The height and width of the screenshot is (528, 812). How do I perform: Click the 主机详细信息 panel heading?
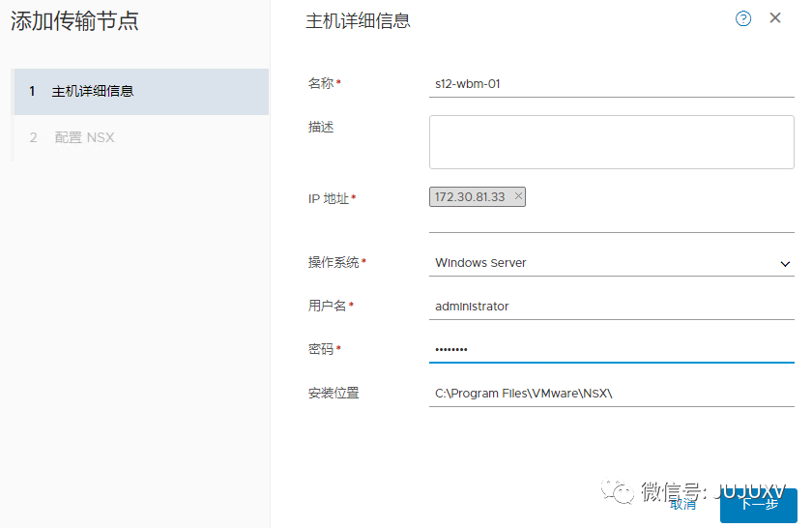click(x=358, y=20)
